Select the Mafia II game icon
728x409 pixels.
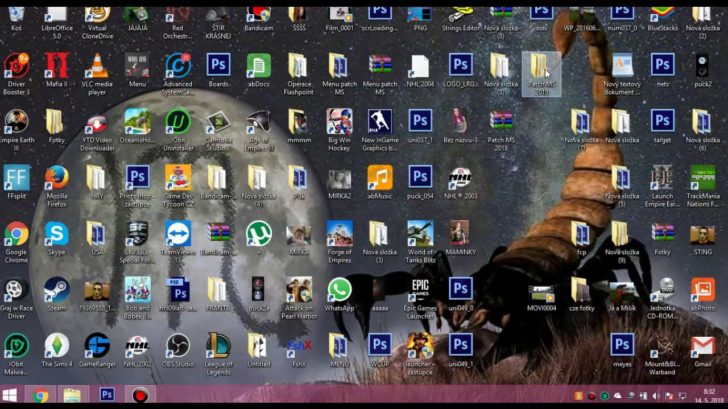[56, 68]
